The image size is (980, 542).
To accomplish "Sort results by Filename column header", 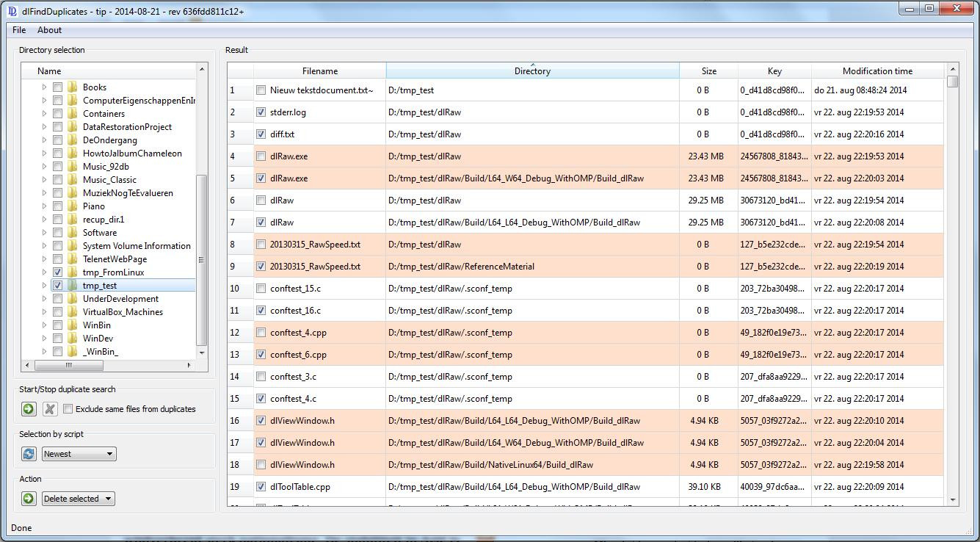I will pos(320,71).
